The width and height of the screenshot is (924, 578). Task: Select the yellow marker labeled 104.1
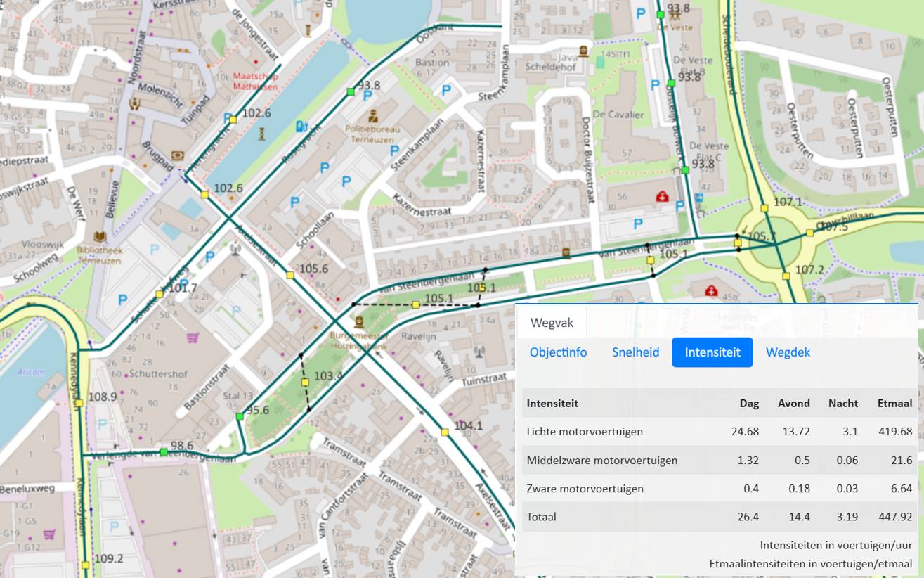tap(445, 432)
